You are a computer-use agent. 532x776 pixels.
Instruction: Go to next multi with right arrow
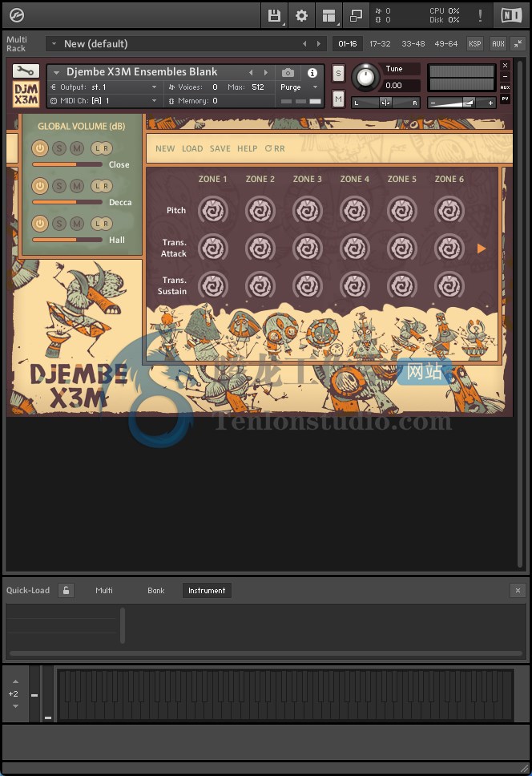click(318, 43)
